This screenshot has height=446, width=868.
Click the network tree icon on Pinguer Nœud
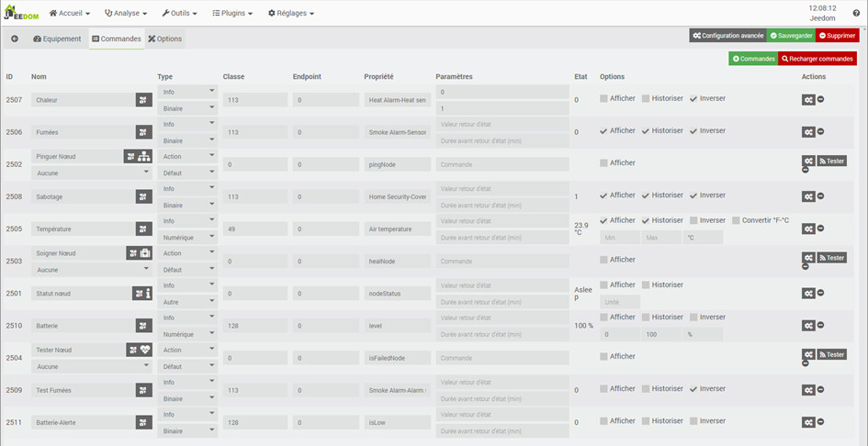tap(145, 157)
